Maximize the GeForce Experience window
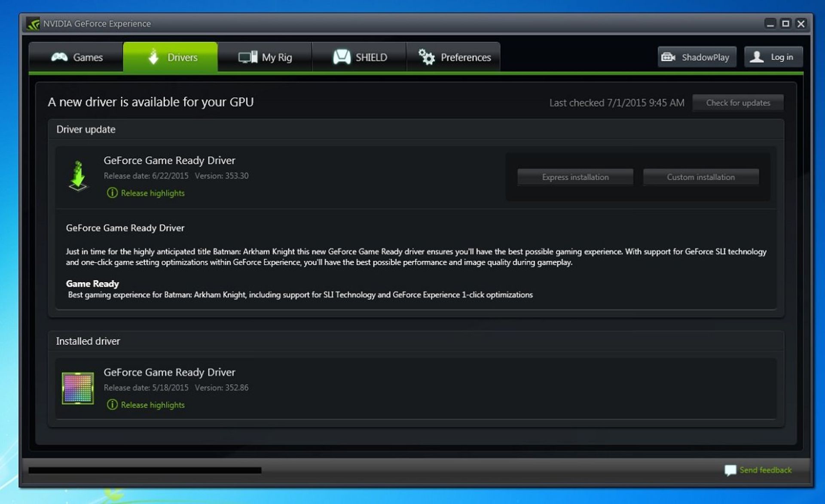Image resolution: width=825 pixels, height=504 pixels. [785, 24]
